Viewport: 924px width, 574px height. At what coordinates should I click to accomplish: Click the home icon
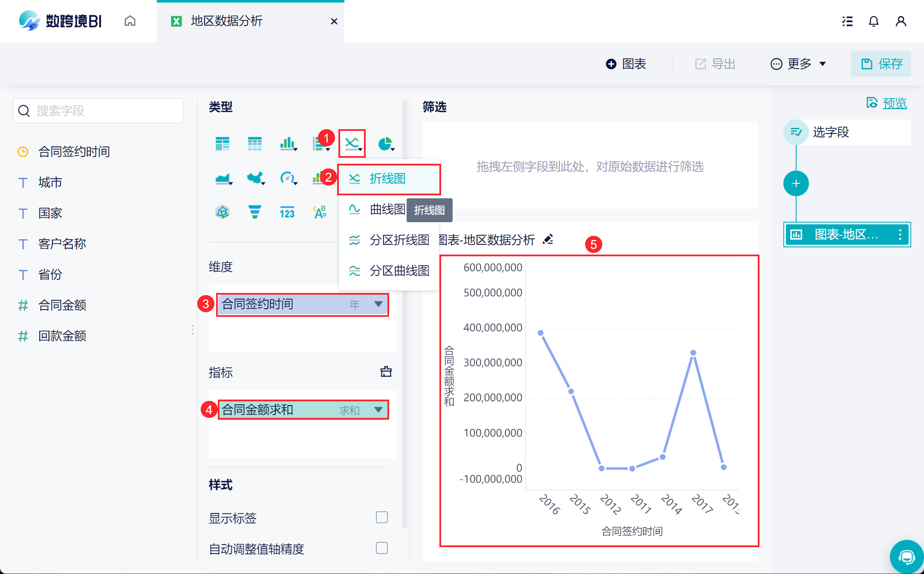[130, 21]
